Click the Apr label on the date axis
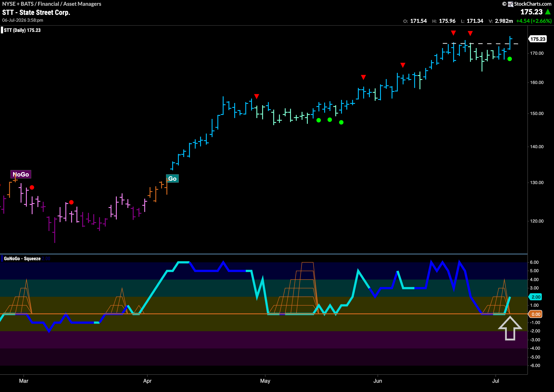The height and width of the screenshot is (392, 554). pyautogui.click(x=147, y=381)
